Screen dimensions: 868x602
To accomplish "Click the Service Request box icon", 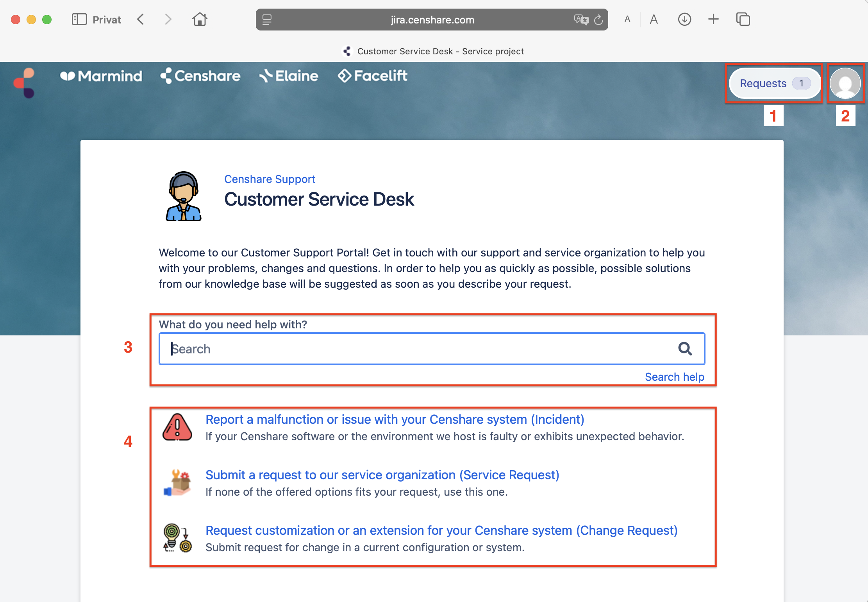I will pos(177,483).
